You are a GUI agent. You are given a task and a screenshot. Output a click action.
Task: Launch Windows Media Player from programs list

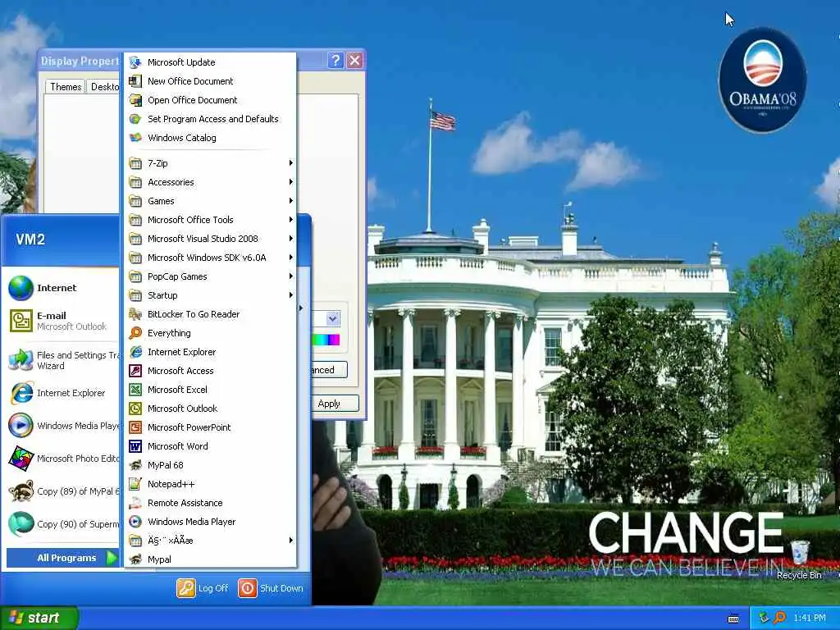tap(210, 522)
